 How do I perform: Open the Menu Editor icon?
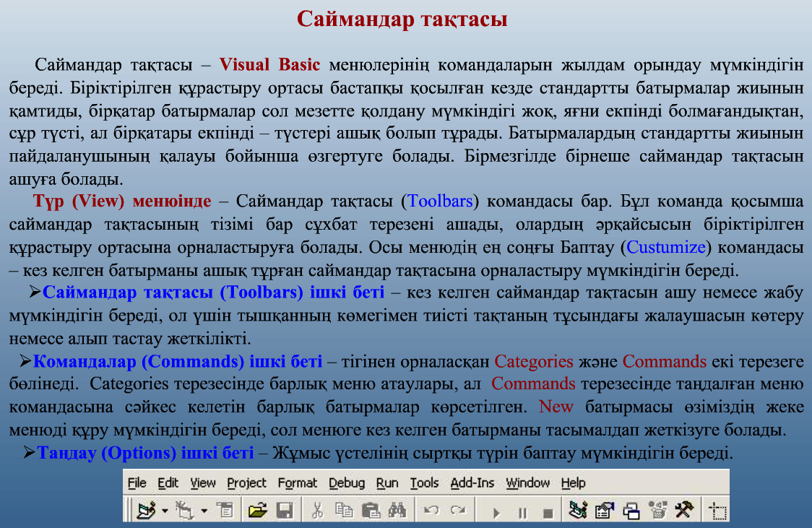(x=225, y=511)
